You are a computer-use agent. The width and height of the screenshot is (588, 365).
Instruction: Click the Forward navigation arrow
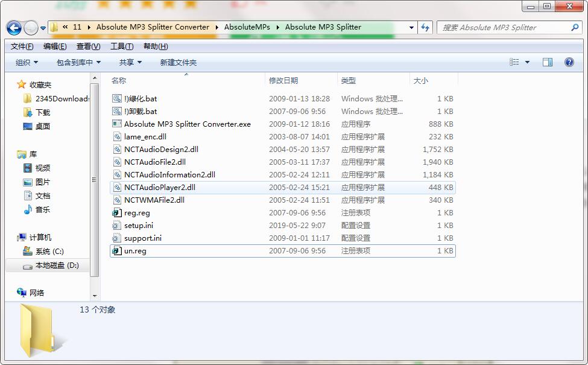(31, 28)
